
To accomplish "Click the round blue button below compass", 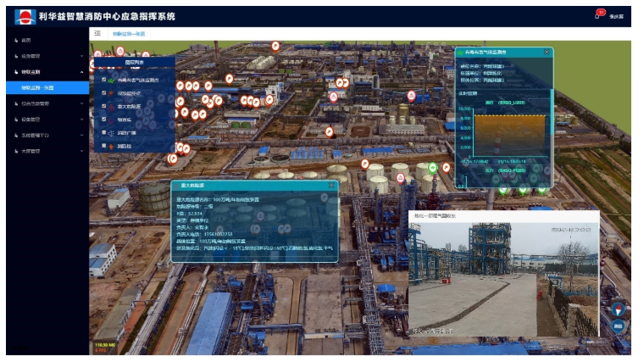I will pyautogui.click(x=618, y=326).
